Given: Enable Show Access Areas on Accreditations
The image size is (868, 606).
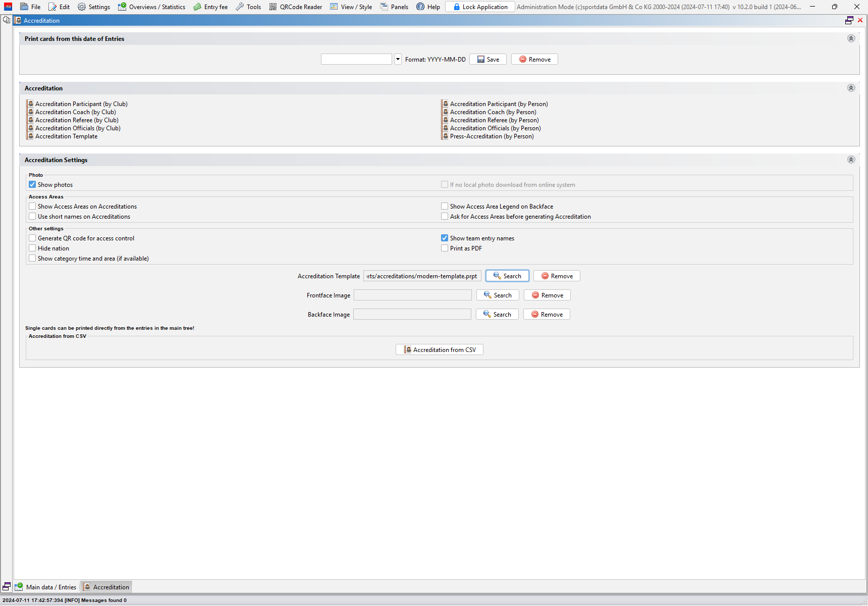Looking at the screenshot, I should (x=32, y=206).
